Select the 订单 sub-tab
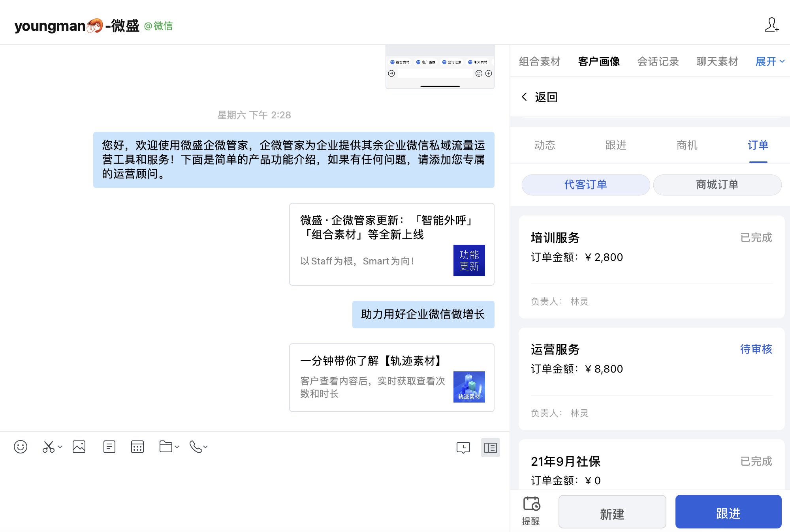 tap(758, 145)
